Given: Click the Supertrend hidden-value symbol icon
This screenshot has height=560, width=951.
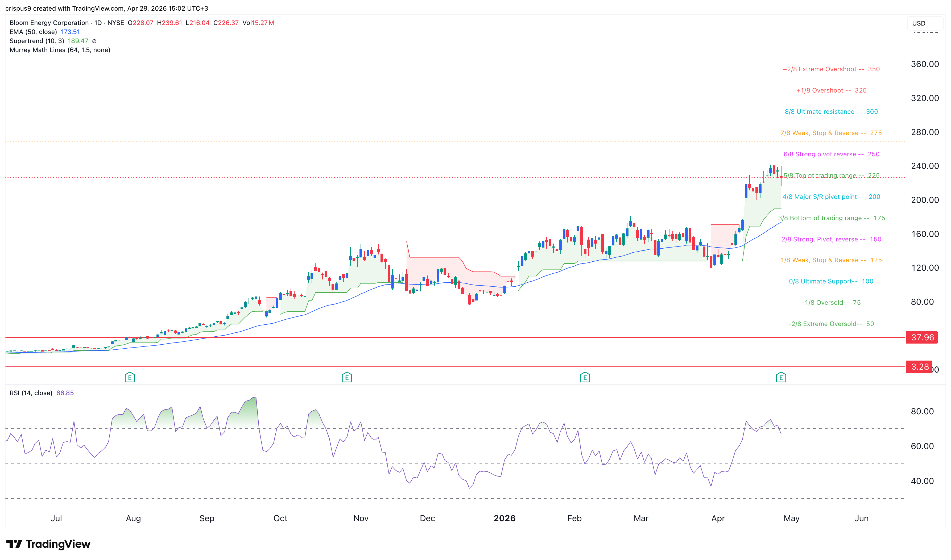Looking at the screenshot, I should click(94, 41).
